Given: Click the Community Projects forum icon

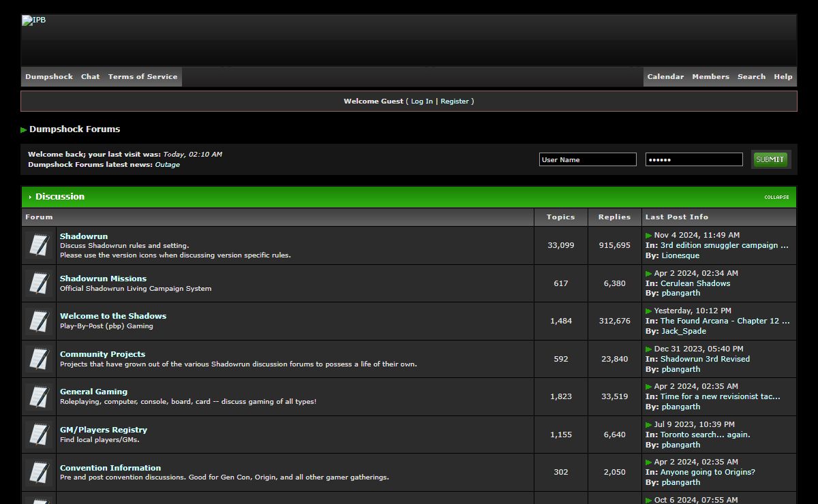Looking at the screenshot, I should [x=39, y=359].
